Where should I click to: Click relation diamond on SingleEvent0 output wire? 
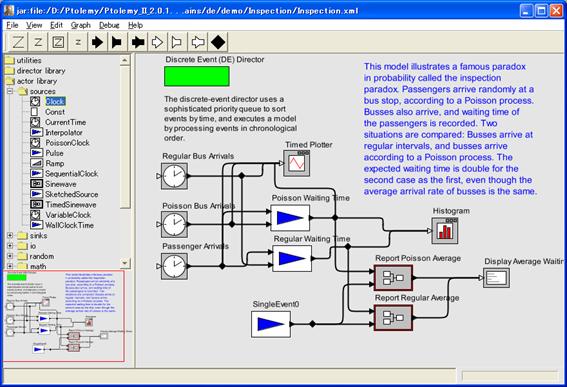click(312, 324)
